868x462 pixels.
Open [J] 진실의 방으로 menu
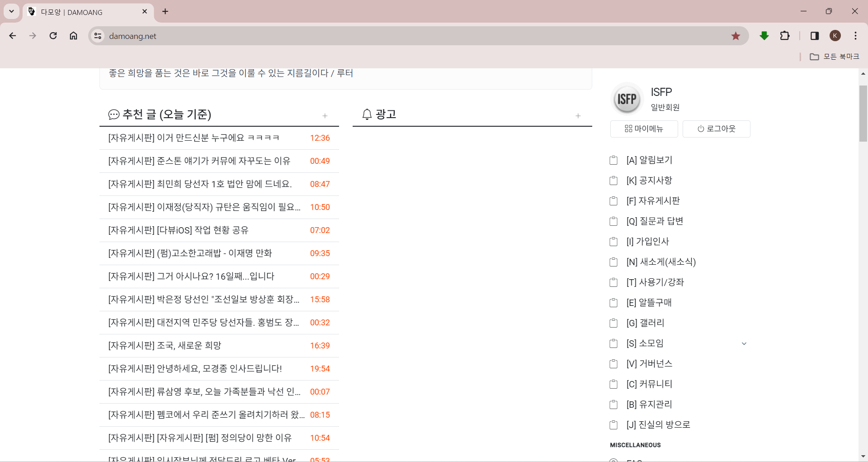pyautogui.click(x=658, y=425)
